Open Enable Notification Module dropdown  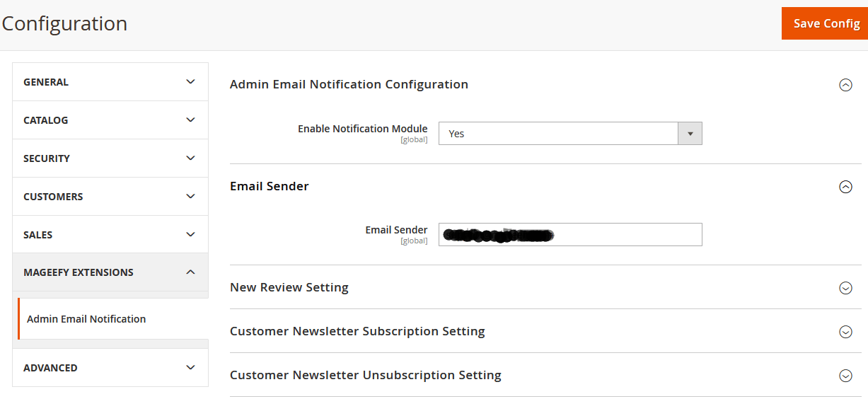pyautogui.click(x=559, y=134)
